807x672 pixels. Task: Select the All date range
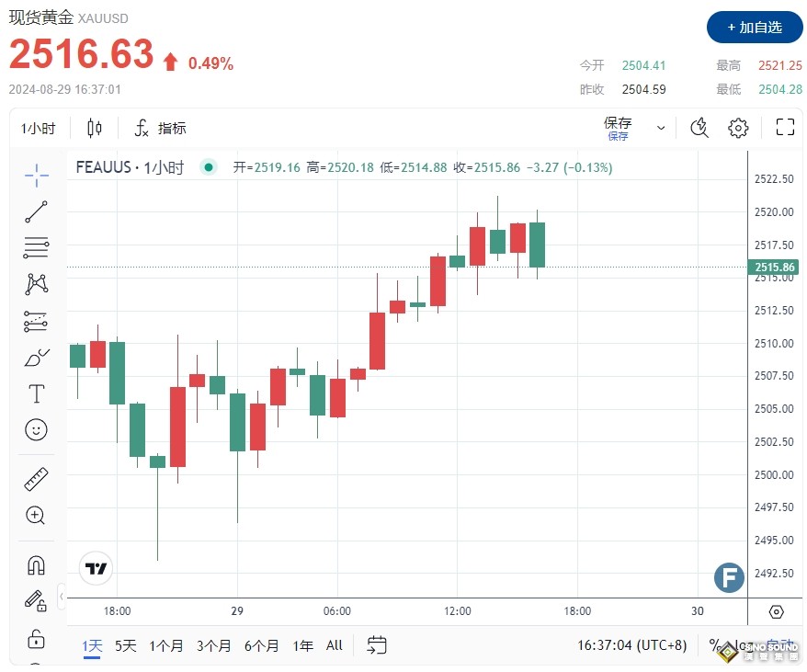pyautogui.click(x=334, y=645)
